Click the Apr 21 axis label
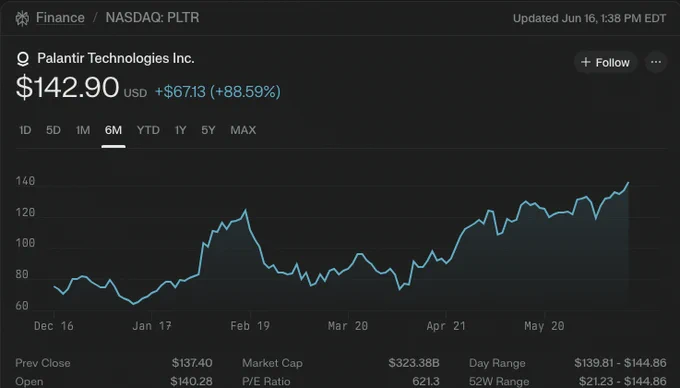 [x=446, y=326]
